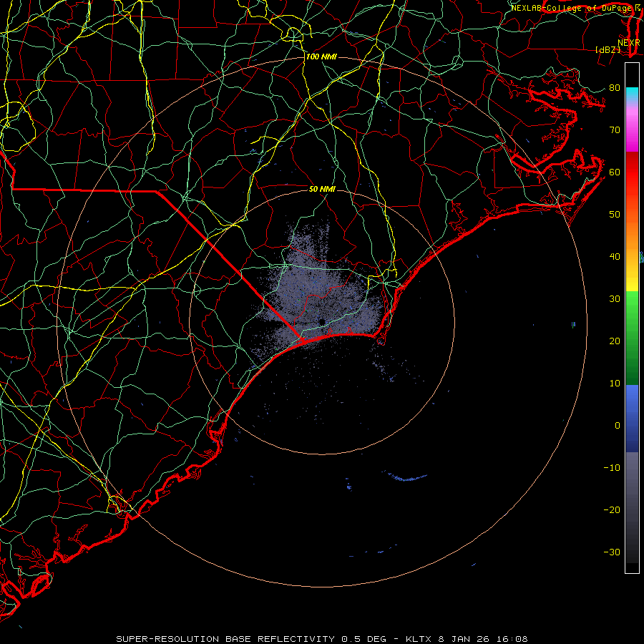The height and width of the screenshot is (644, 644).
Task: Click the 60 value on the dBZ scale
Action: (x=615, y=172)
